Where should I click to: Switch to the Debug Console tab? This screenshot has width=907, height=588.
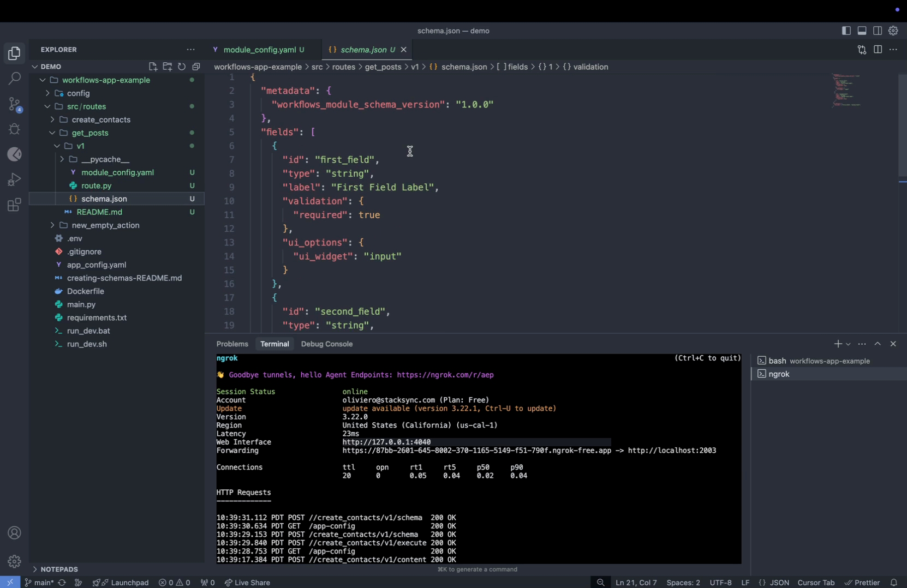coord(326,344)
